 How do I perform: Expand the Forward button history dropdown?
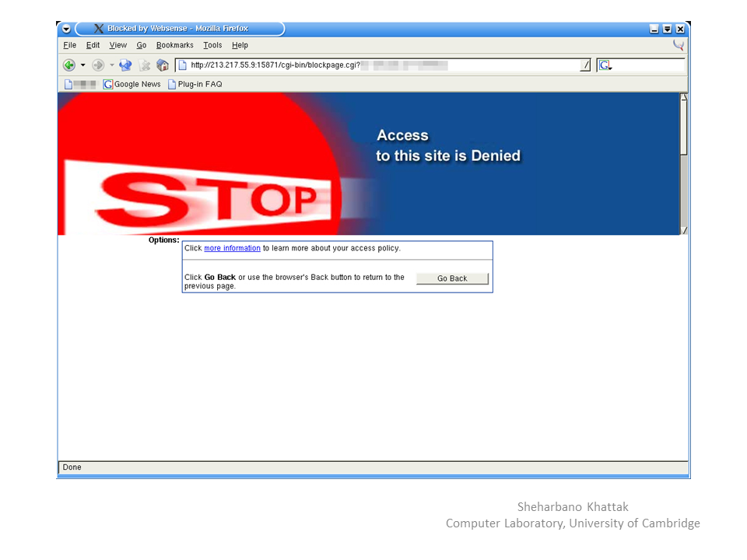111,65
